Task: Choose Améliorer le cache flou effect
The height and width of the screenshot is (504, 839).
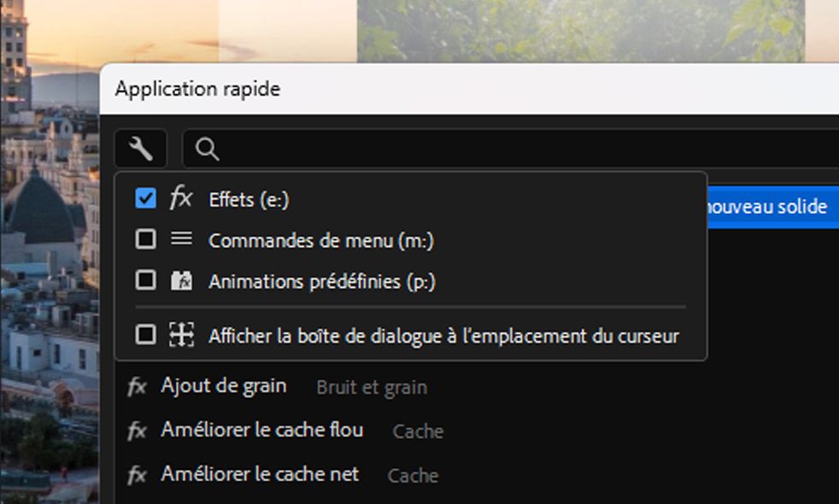Action: (x=261, y=431)
